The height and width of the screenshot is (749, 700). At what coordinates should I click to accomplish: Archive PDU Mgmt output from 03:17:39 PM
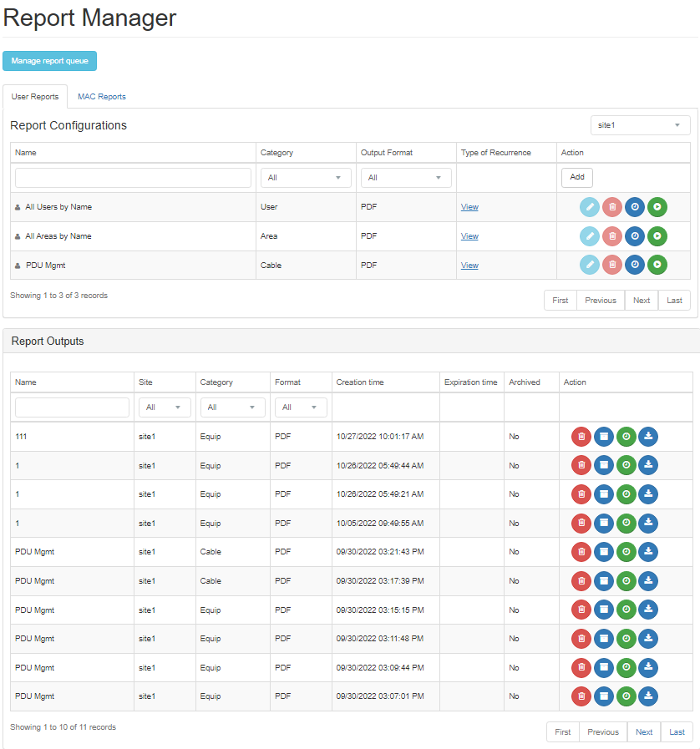[x=604, y=581]
